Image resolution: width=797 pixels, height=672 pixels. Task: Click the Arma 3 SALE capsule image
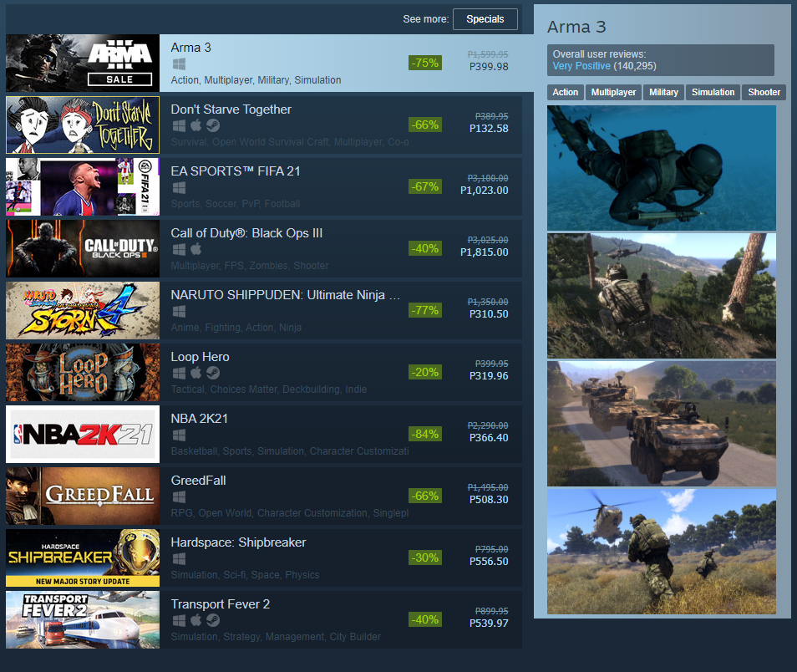coord(83,63)
